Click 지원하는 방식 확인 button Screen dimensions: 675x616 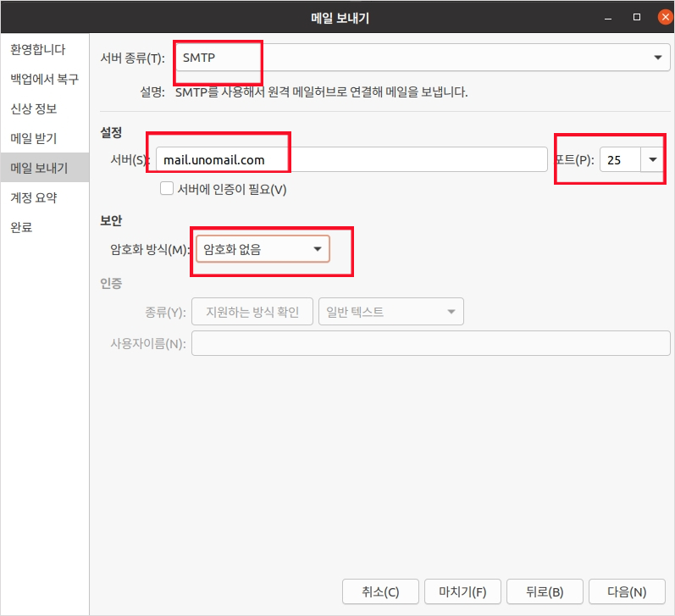point(252,312)
